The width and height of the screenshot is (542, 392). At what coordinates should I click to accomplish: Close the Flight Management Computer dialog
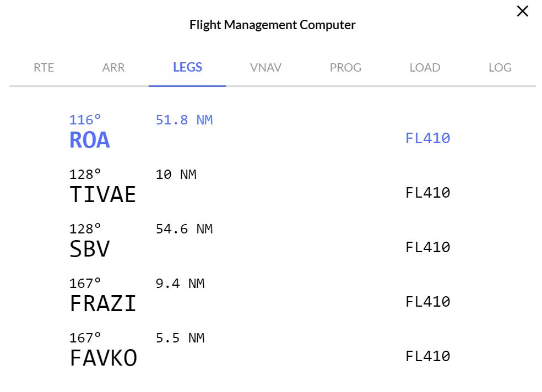(x=522, y=11)
